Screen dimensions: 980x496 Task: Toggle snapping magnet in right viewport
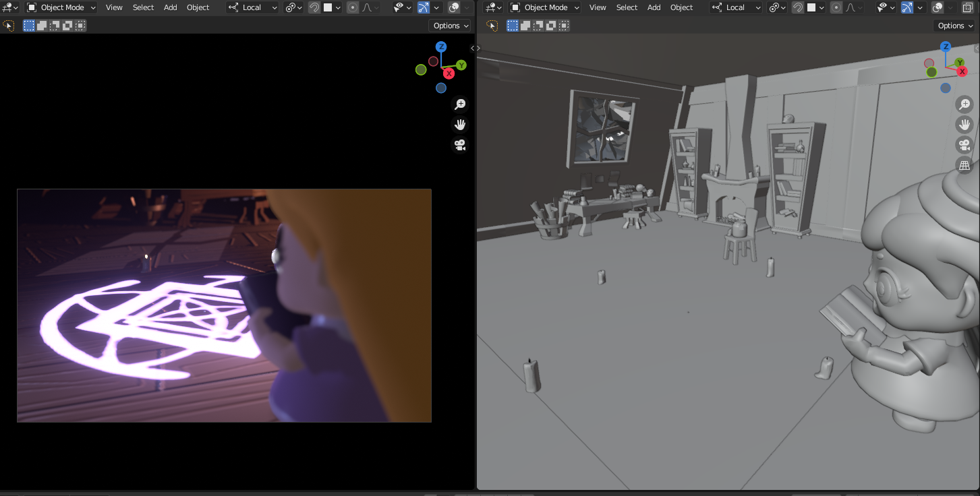(x=798, y=7)
